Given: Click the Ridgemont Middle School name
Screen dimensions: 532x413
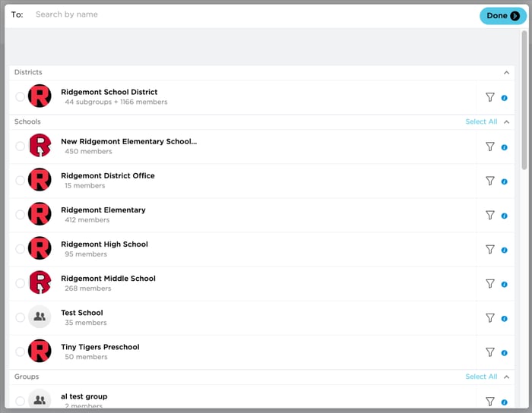Looking at the screenshot, I should (108, 279).
